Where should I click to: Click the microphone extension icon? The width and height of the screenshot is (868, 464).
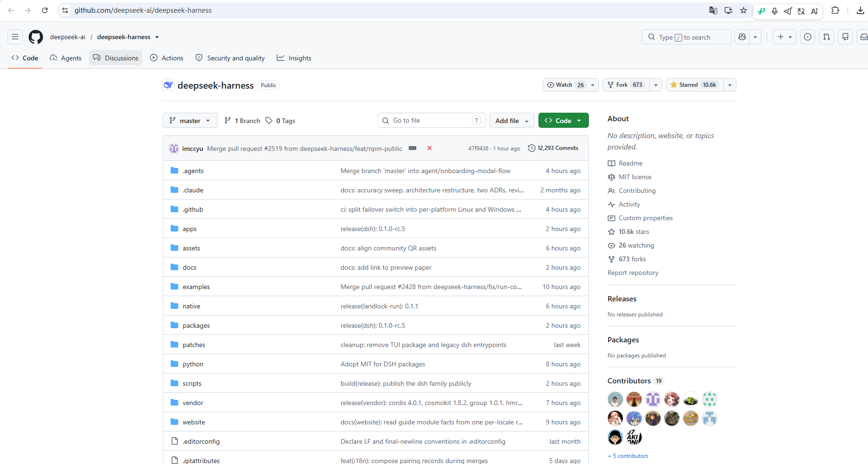tap(775, 11)
